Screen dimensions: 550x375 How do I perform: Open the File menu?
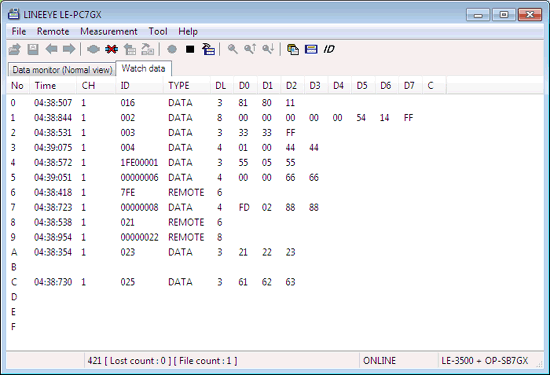tap(19, 32)
